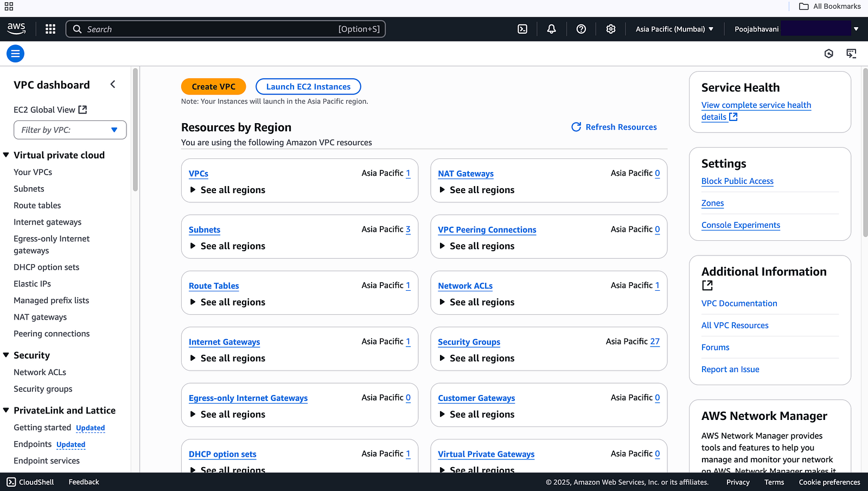Collapse the VPC dashboard sidebar arrow
868x491 pixels.
(x=113, y=84)
